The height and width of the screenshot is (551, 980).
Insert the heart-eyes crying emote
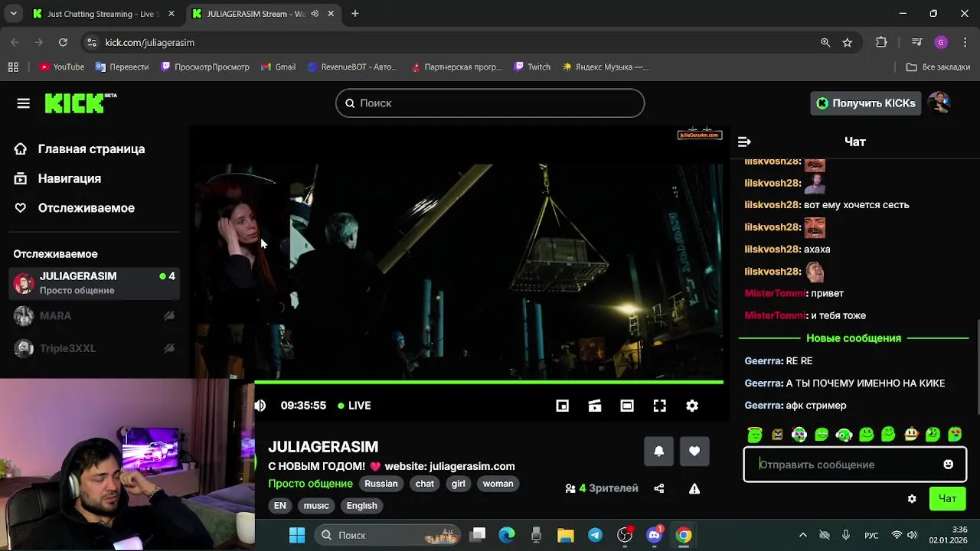pos(955,434)
